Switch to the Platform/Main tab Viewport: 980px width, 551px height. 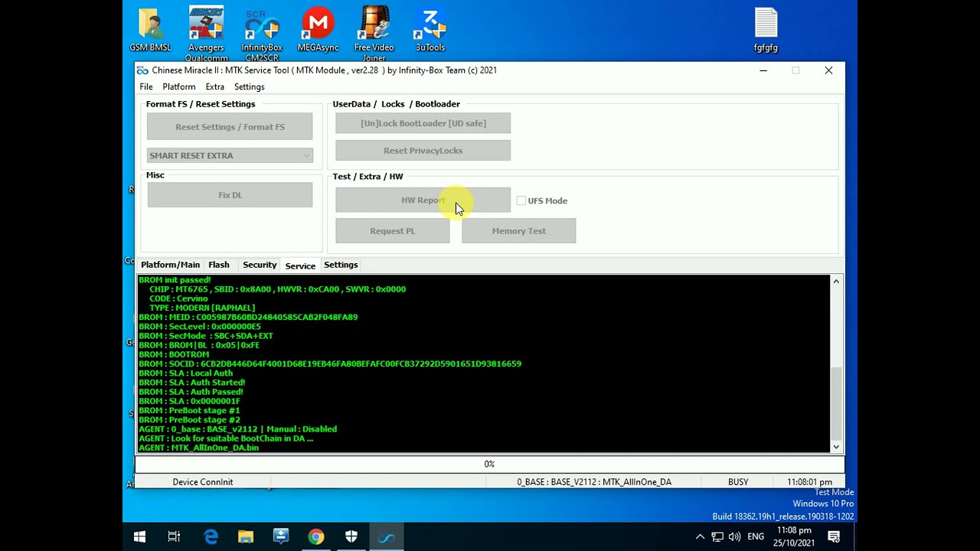170,265
